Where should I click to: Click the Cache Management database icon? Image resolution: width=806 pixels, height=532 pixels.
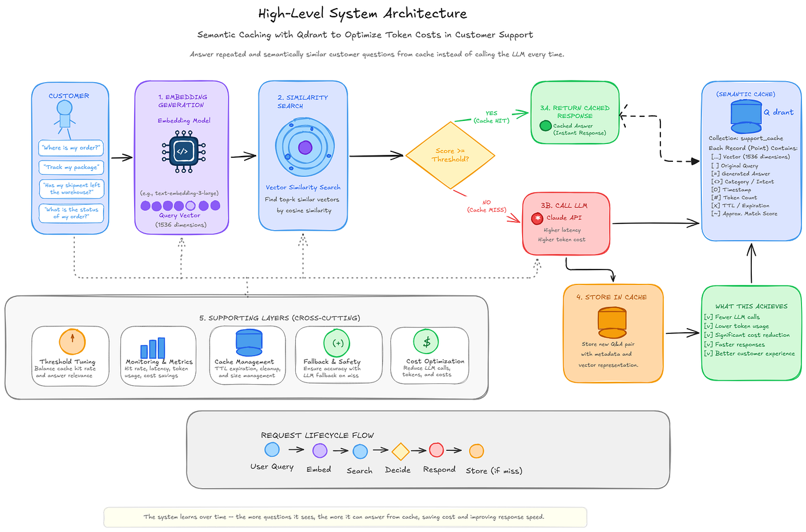pyautogui.click(x=249, y=343)
